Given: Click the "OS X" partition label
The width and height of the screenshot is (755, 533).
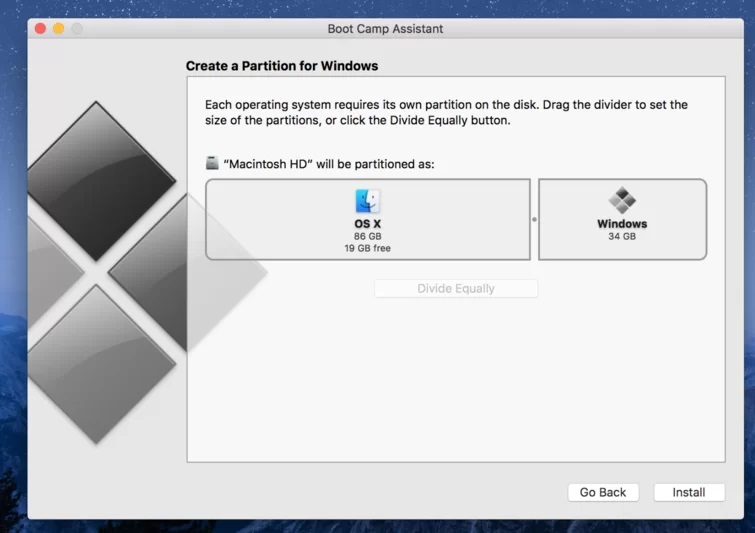Looking at the screenshot, I should pos(367,224).
